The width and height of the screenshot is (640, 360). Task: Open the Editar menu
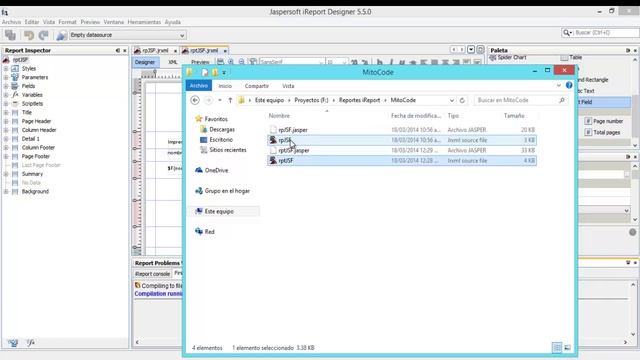pyautogui.click(x=32, y=22)
